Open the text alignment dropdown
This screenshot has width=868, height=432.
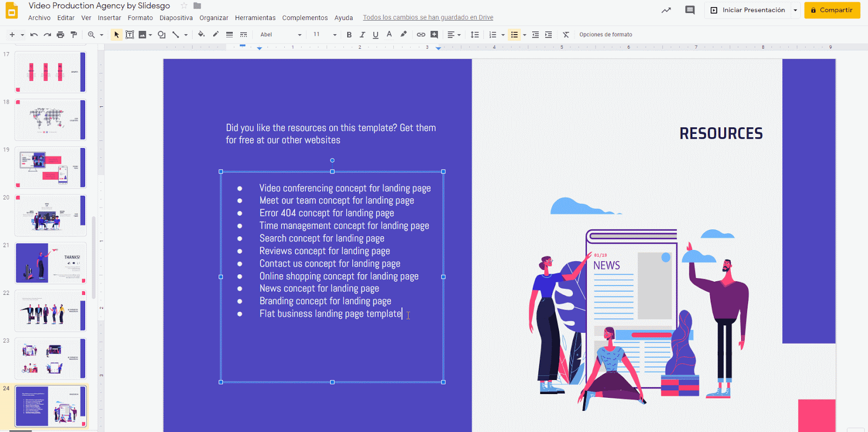pos(454,35)
